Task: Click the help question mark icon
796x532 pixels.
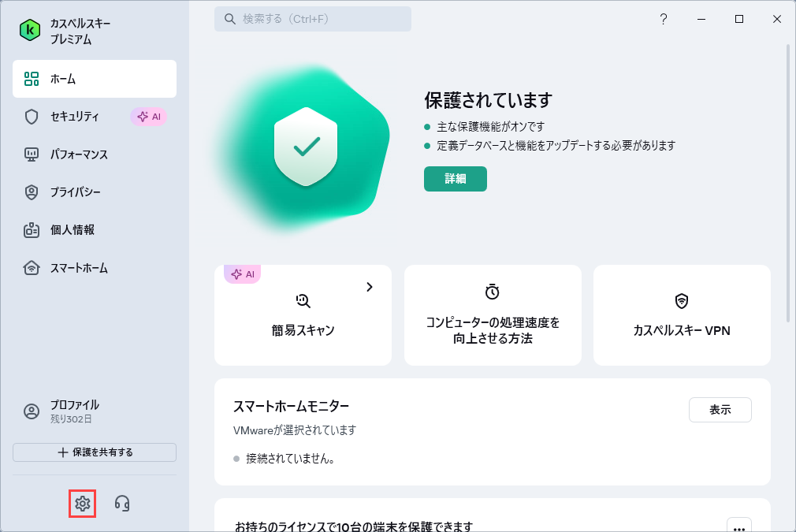Action: (x=663, y=19)
